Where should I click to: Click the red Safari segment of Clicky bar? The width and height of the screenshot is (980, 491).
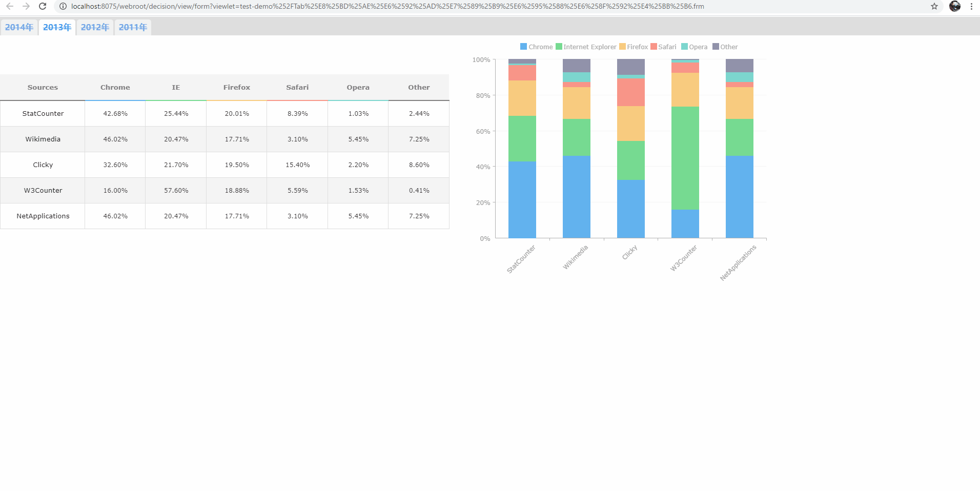pos(631,93)
